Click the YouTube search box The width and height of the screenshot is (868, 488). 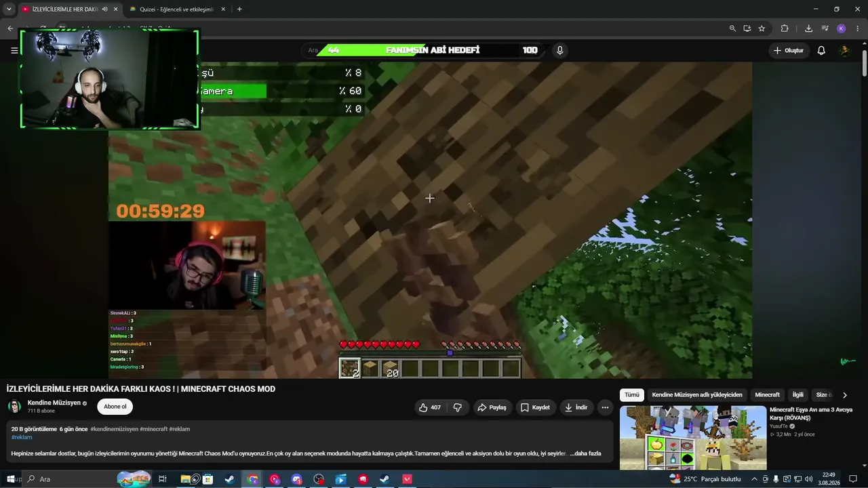coord(424,50)
